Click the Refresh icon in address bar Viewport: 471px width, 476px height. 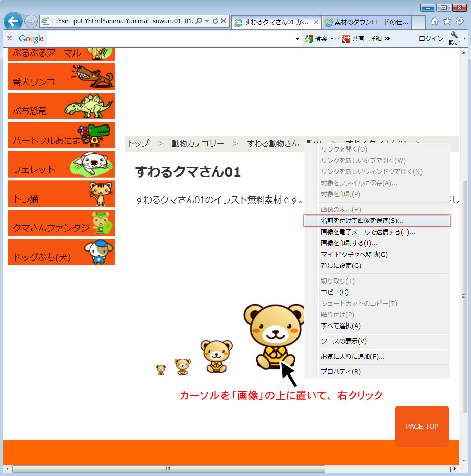tap(215, 21)
